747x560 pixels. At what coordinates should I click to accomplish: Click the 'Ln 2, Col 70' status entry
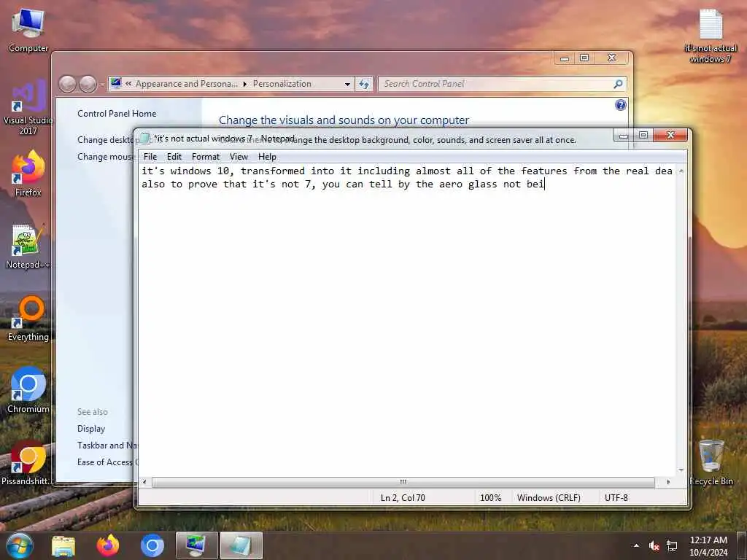pyautogui.click(x=403, y=497)
